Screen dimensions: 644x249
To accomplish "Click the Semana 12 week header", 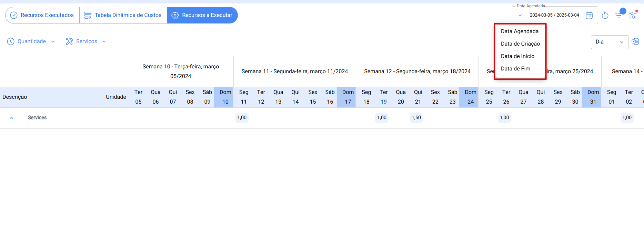I will point(417,71).
